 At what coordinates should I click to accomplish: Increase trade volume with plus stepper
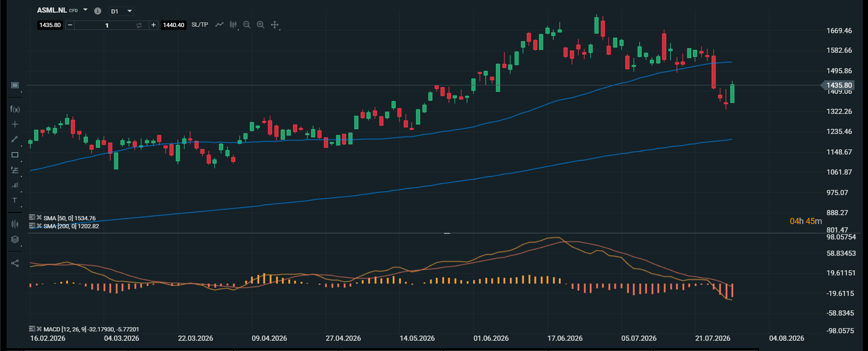[153, 25]
